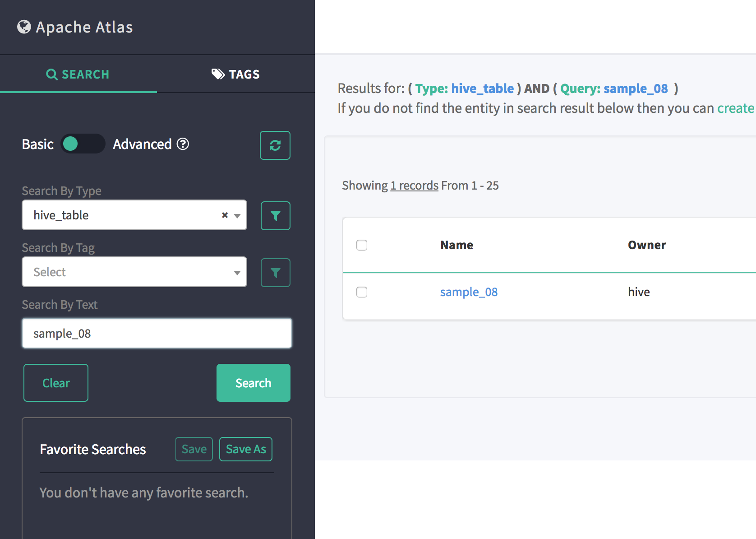Check the select-all checkbox in table header
This screenshot has height=539, width=756.
[x=362, y=245]
